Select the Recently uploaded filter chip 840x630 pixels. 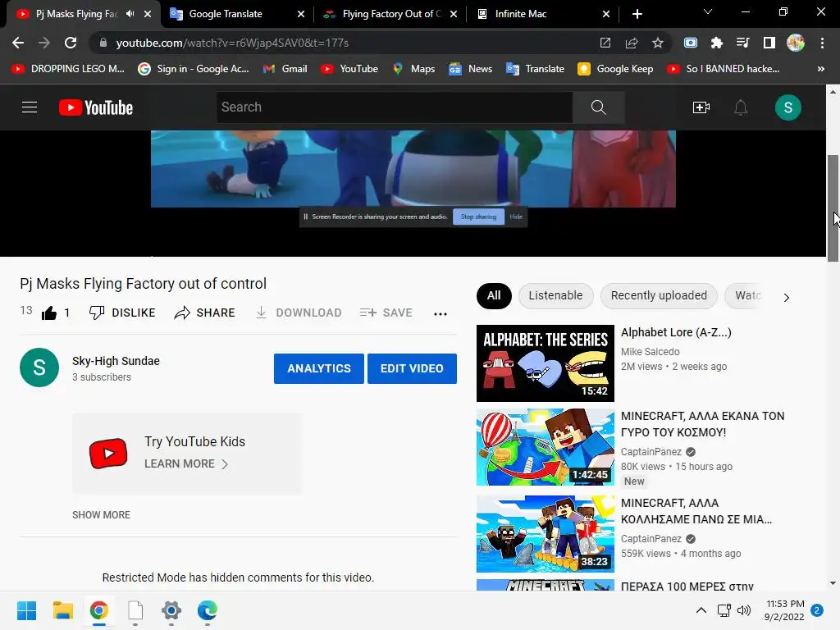pos(659,295)
